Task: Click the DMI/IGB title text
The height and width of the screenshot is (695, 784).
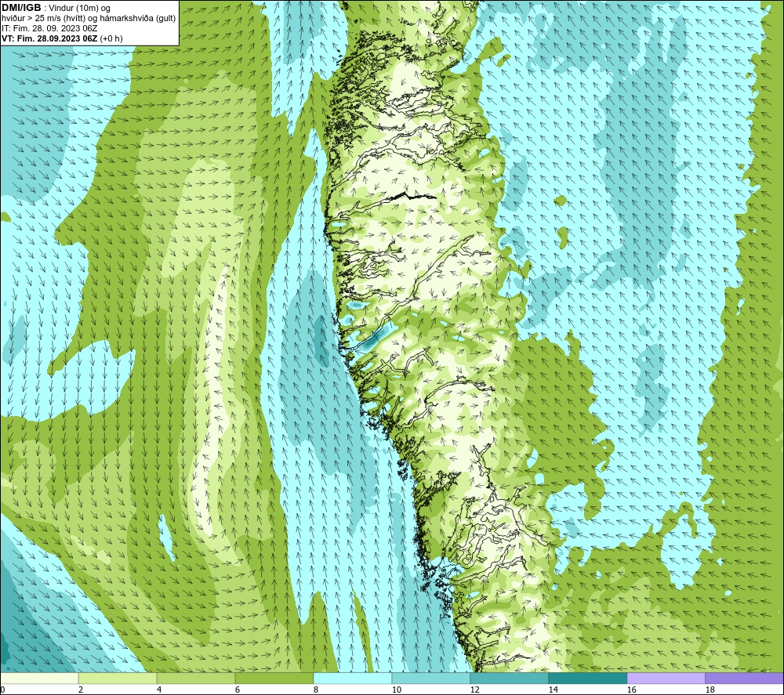Action: [21, 8]
